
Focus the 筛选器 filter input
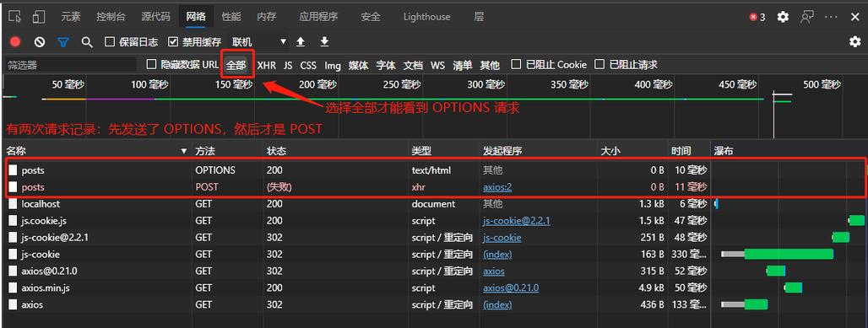coord(70,65)
